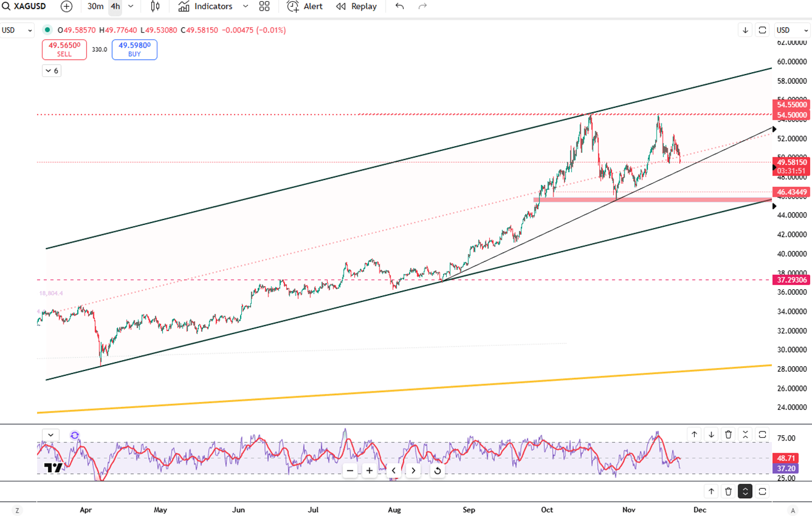The image size is (812, 516).
Task: Open the Indicators favorites dropdown arrow
Action: point(246,6)
